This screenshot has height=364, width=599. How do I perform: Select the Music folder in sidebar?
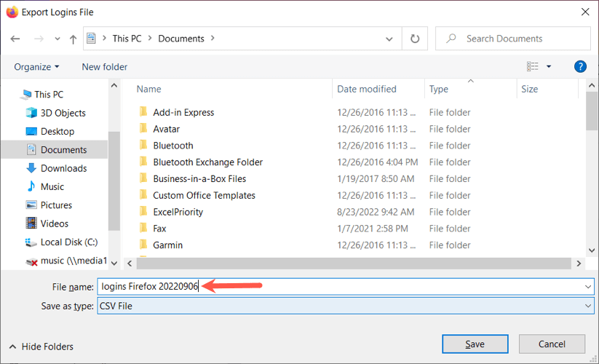click(52, 186)
